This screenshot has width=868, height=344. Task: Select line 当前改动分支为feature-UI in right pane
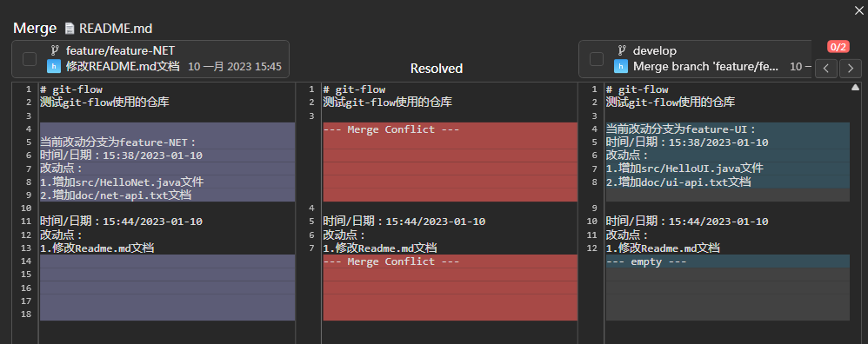tap(727, 129)
